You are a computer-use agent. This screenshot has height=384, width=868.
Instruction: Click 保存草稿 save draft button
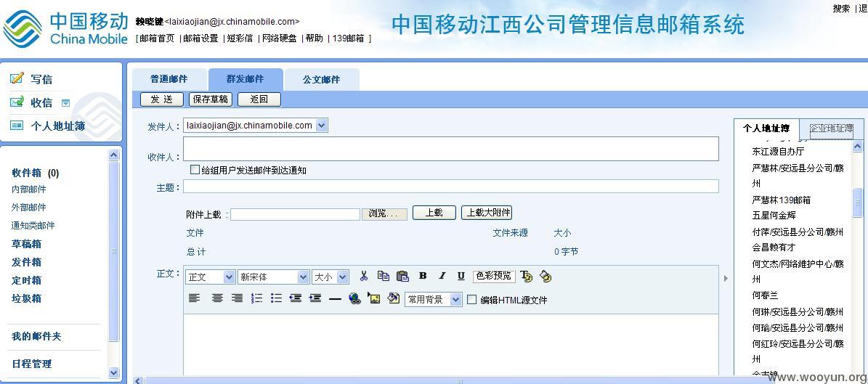pos(211,99)
